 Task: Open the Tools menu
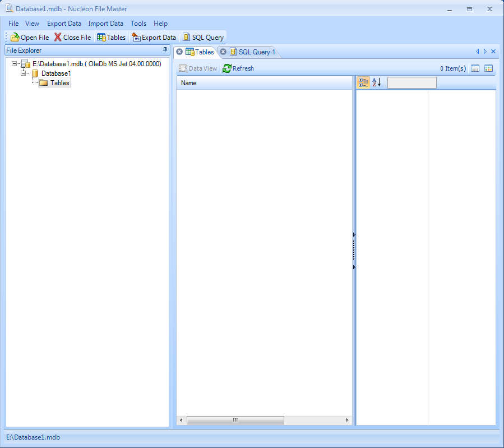(138, 24)
